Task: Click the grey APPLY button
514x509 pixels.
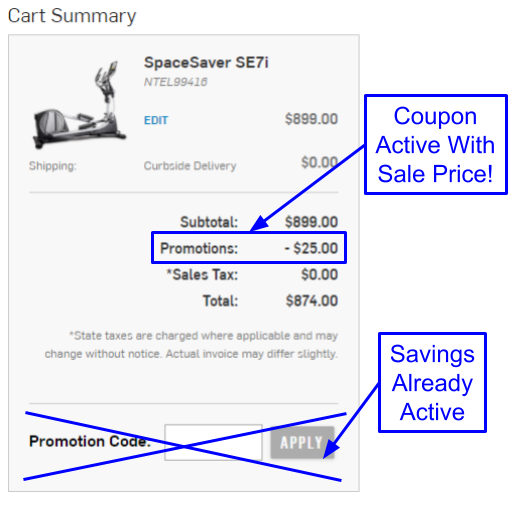Action: [302, 442]
